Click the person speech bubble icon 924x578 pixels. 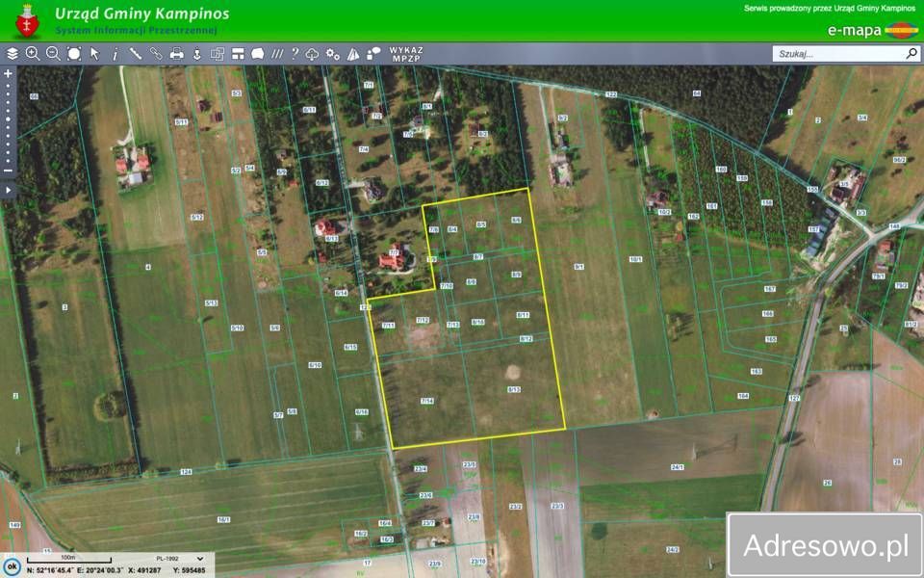[x=373, y=54]
